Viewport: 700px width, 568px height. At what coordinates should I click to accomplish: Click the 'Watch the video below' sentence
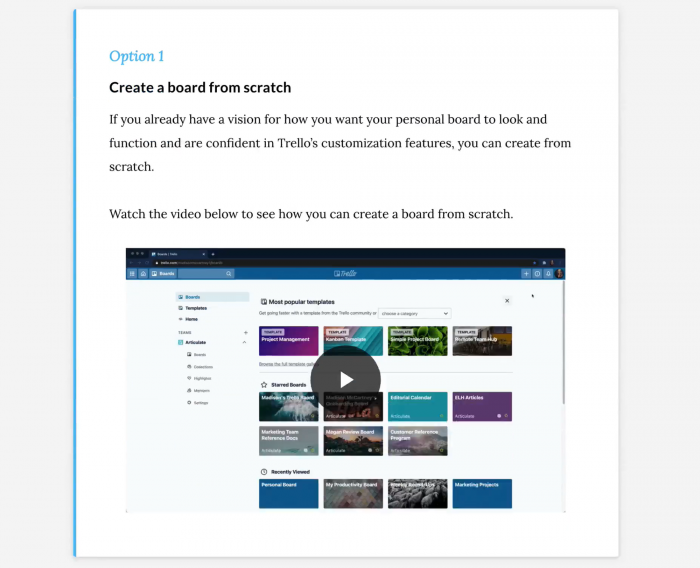[x=311, y=214]
